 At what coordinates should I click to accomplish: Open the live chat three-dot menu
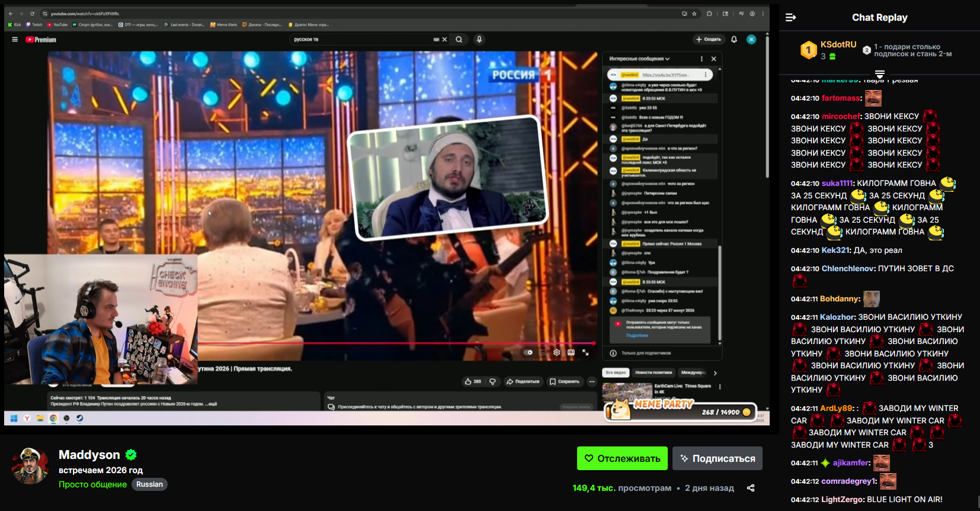[702, 59]
